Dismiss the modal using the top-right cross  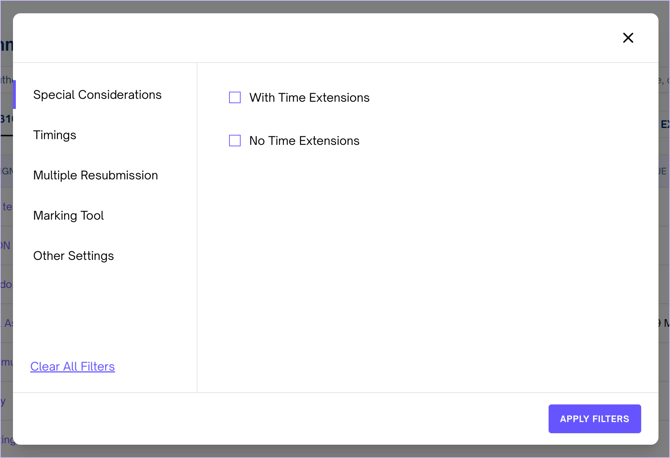coord(628,38)
